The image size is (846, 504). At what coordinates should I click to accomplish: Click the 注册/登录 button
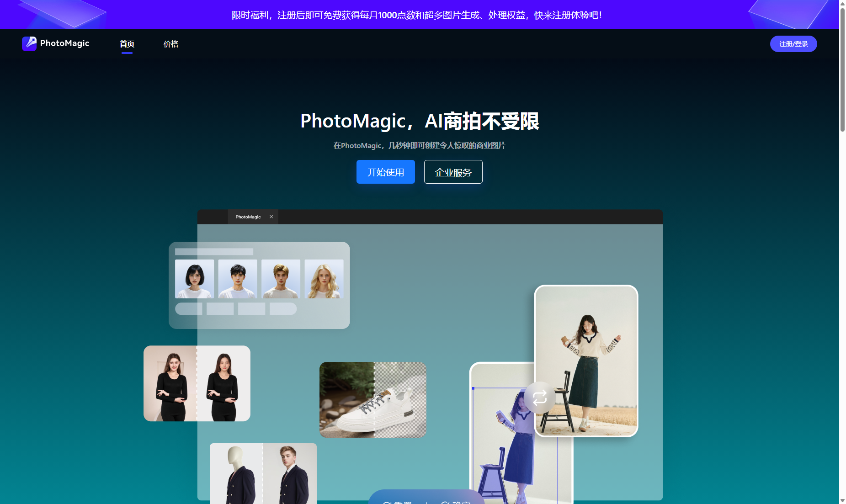pos(793,44)
